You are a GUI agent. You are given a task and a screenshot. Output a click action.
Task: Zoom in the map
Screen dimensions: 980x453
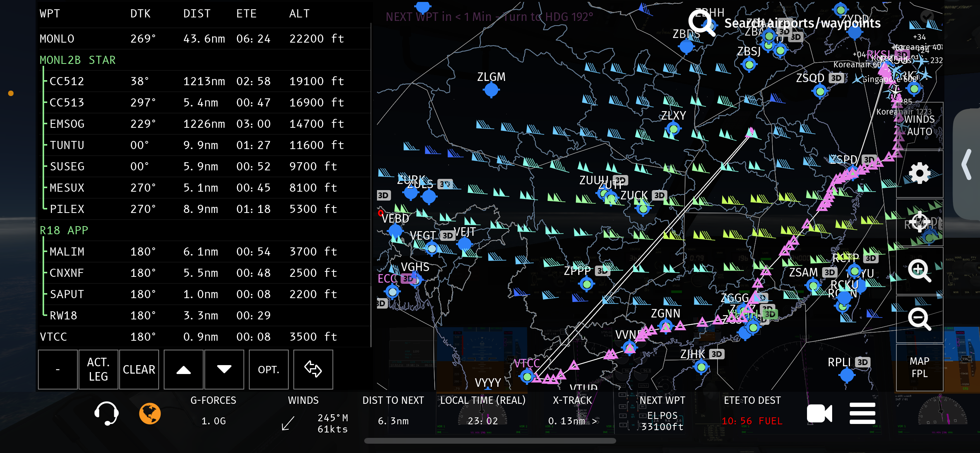pos(920,271)
